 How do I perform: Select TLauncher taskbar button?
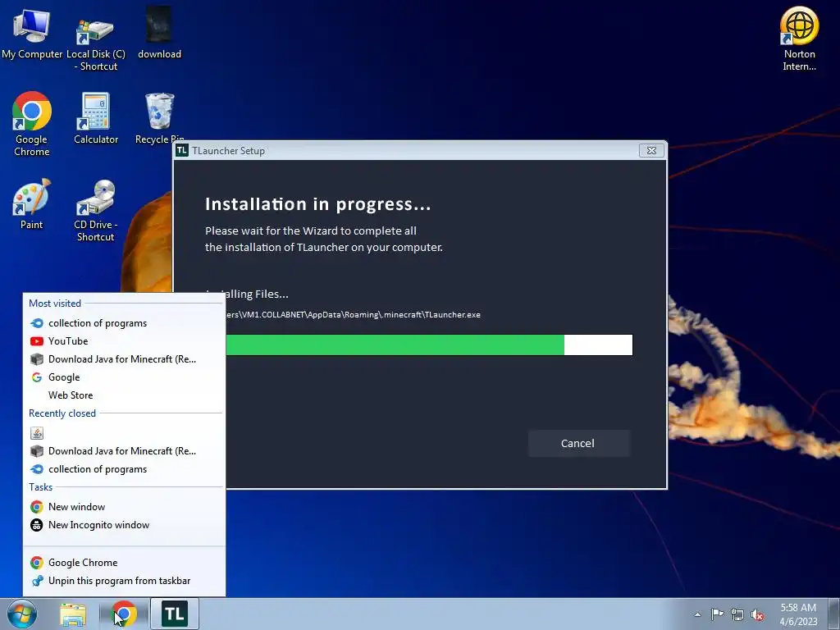coord(175,614)
